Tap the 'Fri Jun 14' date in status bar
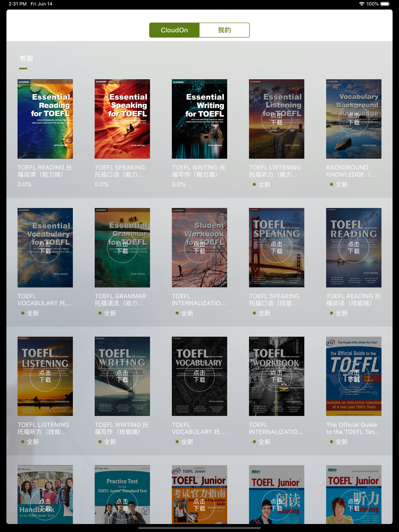 (x=41, y=4)
